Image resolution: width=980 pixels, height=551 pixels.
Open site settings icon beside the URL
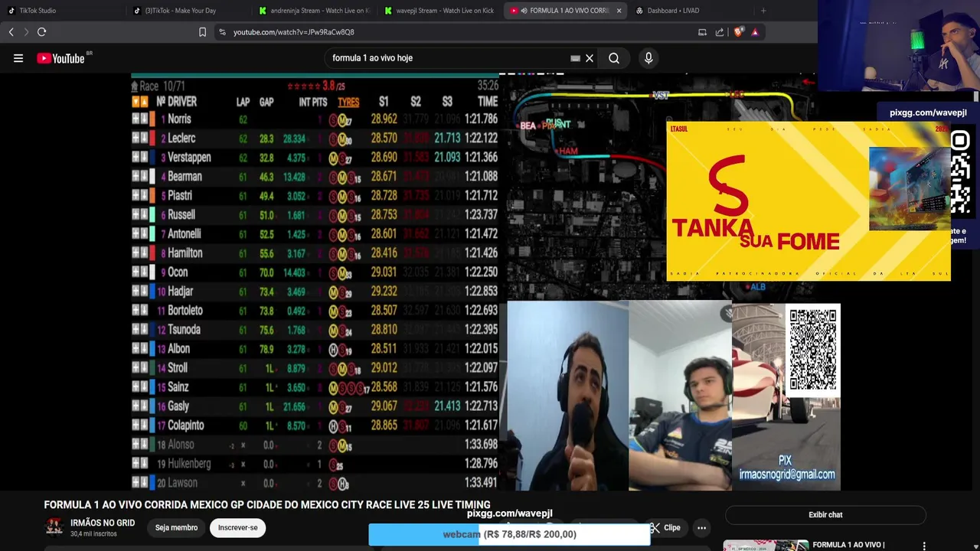(222, 32)
